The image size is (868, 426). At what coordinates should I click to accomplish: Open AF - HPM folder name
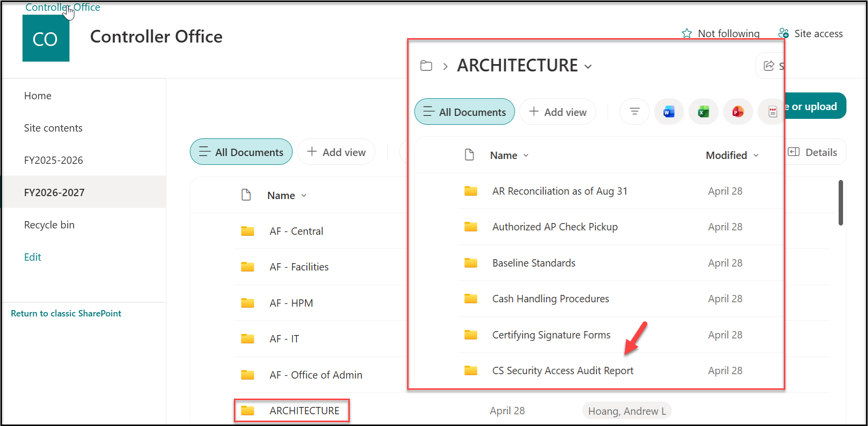(x=291, y=303)
